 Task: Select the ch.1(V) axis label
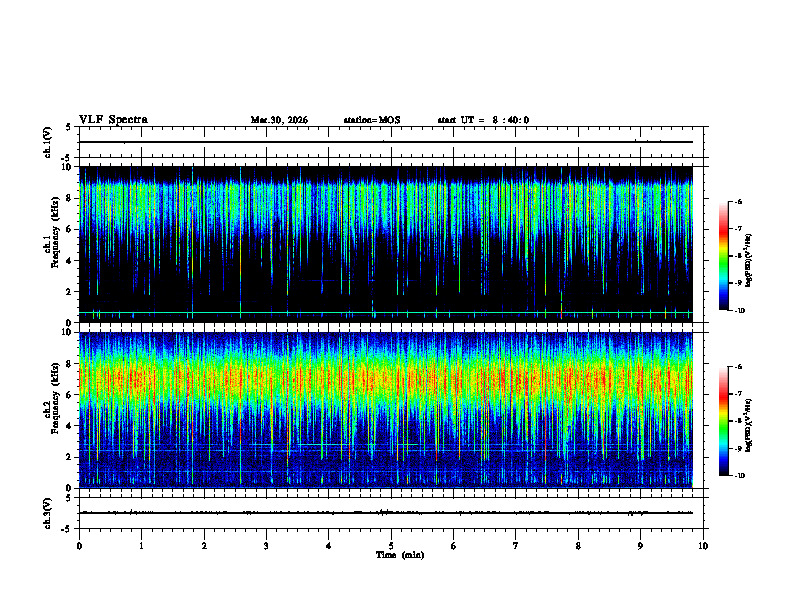tap(48, 142)
